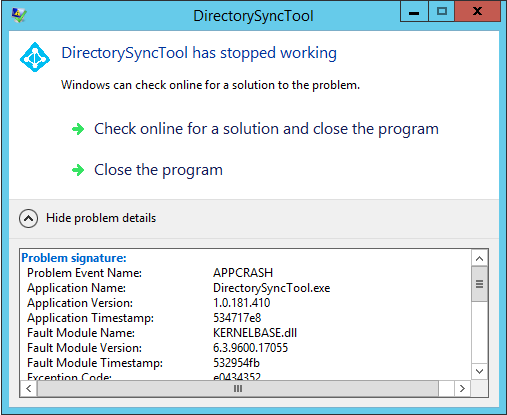Click green arrow beside Check online option
Screen dimensions: 507x415
78,129
